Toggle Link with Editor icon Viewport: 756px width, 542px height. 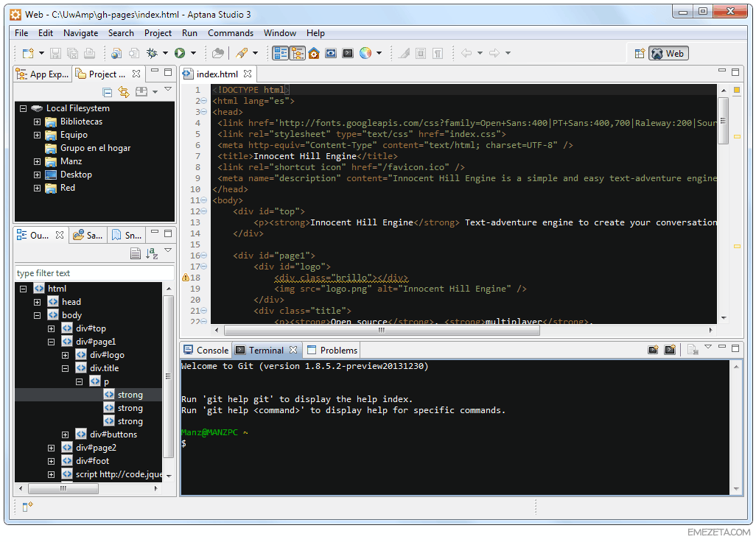(x=124, y=91)
